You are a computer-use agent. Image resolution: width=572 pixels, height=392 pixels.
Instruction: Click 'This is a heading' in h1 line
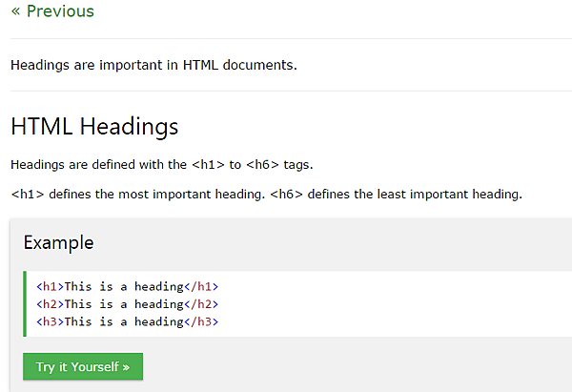pos(123,286)
